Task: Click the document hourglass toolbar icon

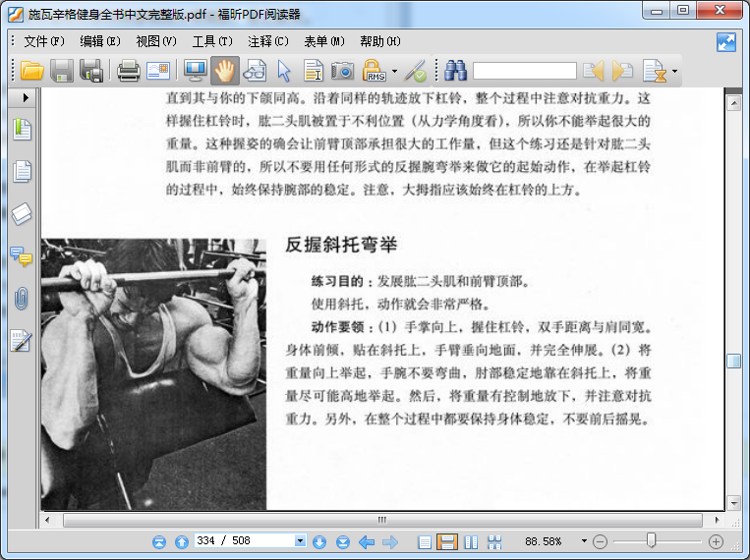Action: click(655, 71)
